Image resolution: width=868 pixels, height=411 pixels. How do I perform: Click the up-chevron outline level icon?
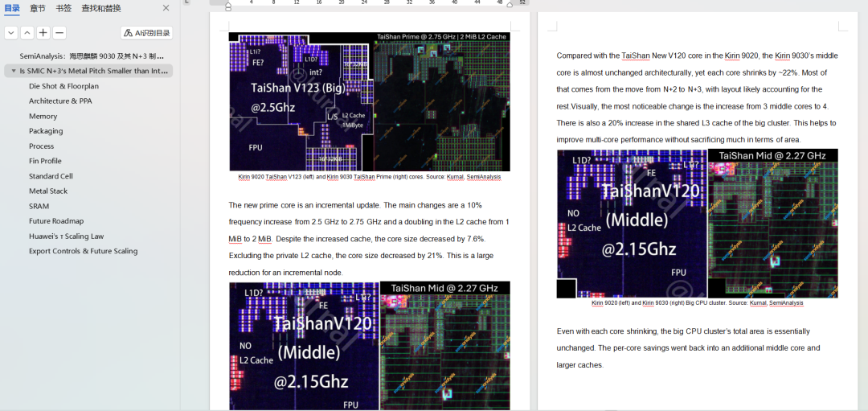[x=27, y=33]
